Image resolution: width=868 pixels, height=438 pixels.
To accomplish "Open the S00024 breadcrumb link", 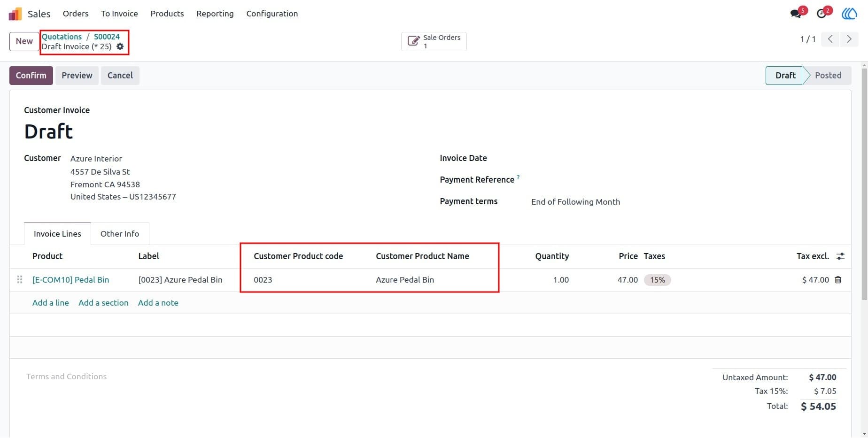I will coord(107,37).
